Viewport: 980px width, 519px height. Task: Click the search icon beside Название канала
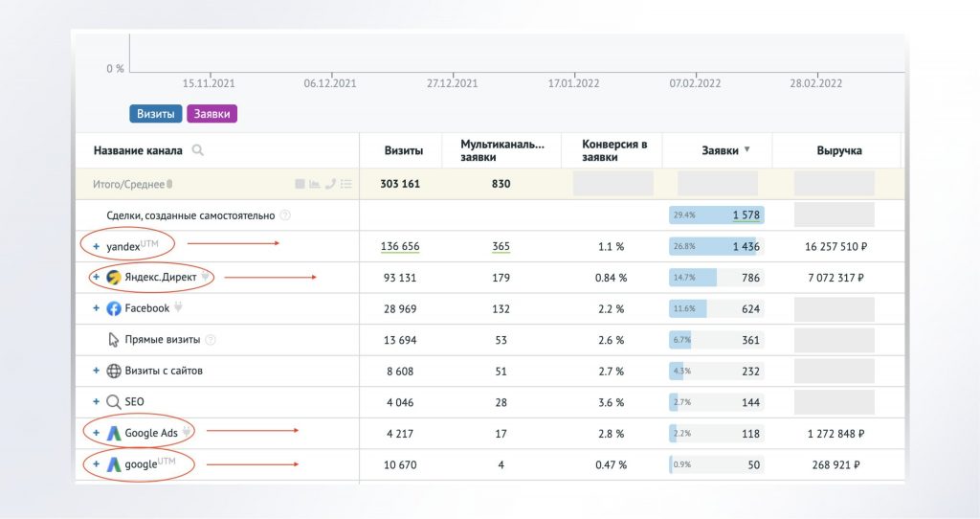coord(198,150)
